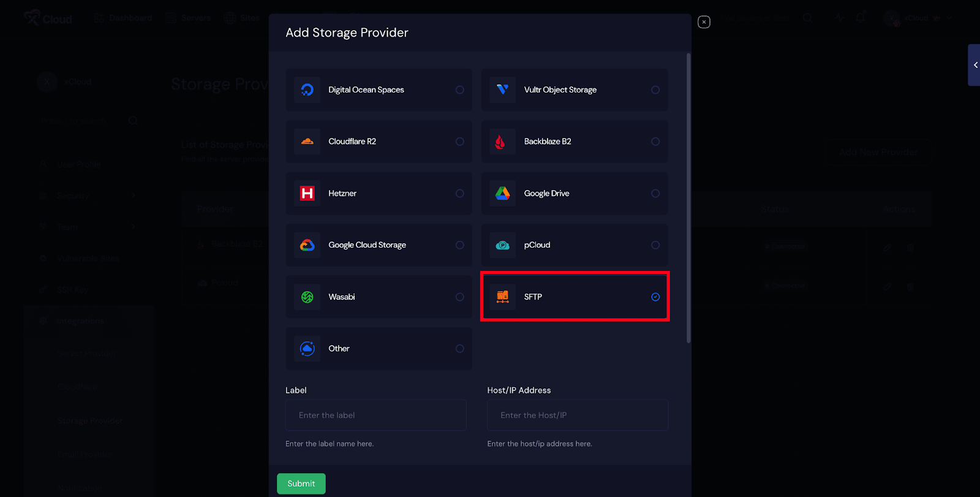Click the Digital Ocean Spaces icon
The image size is (980, 497).
click(307, 89)
